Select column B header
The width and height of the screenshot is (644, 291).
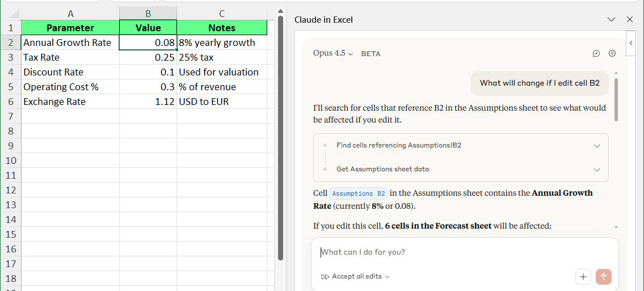(x=148, y=14)
